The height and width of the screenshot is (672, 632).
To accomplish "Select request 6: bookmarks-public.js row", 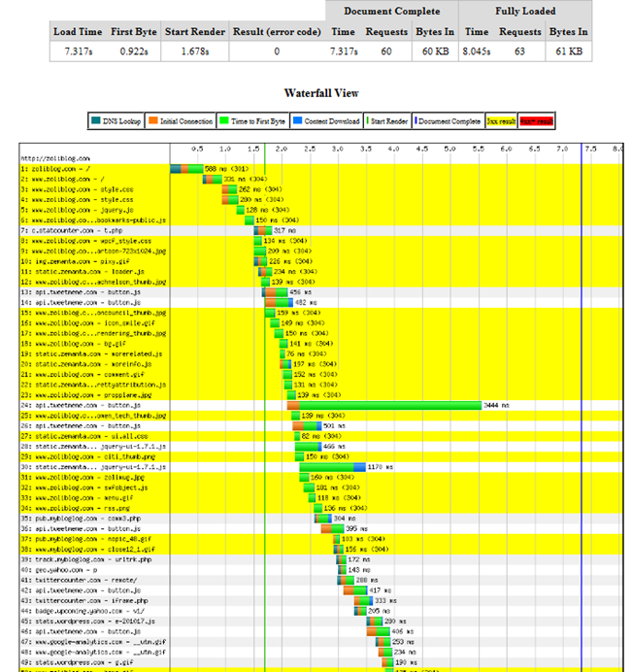I will point(321,220).
